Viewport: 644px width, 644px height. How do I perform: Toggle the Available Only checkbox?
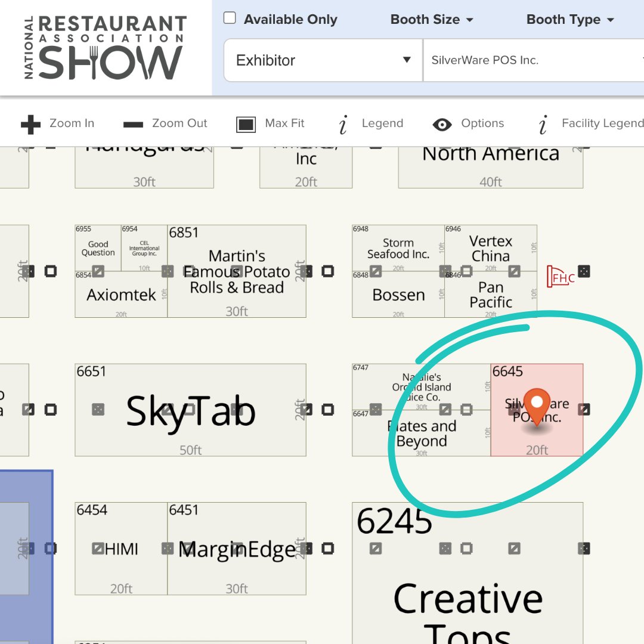pos(229,18)
